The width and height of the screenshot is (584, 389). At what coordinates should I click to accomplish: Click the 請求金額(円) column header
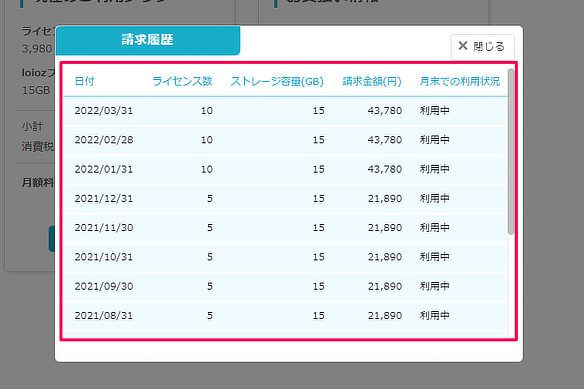pos(372,81)
